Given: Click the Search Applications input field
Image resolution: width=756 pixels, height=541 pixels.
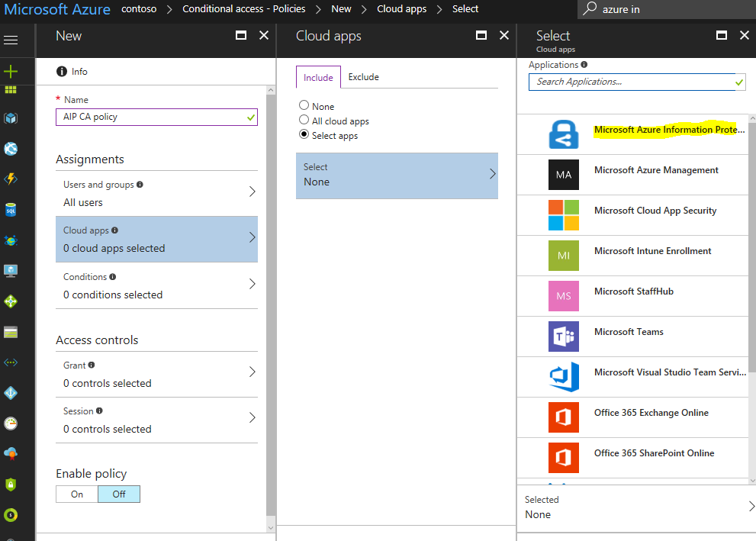Looking at the screenshot, I should tap(633, 82).
